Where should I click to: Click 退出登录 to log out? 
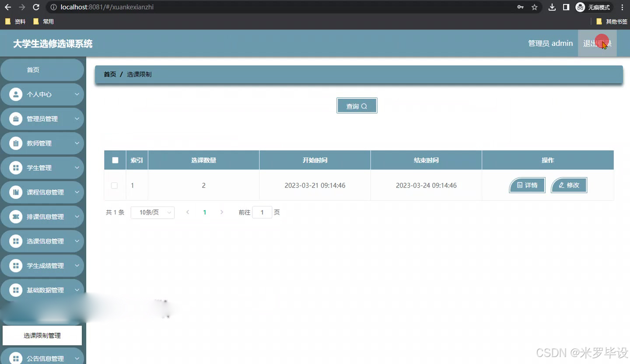(x=597, y=43)
